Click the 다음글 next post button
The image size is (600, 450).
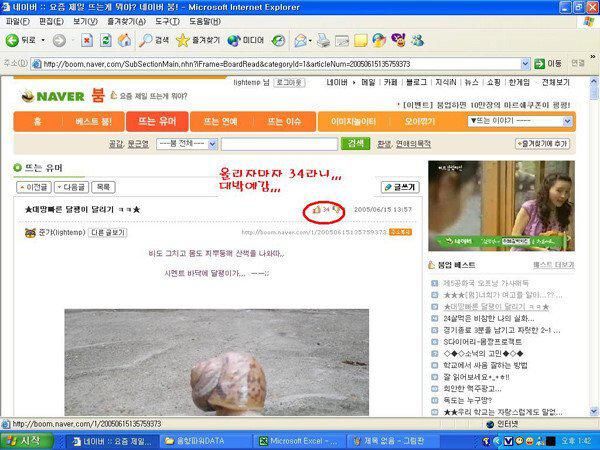[72, 187]
